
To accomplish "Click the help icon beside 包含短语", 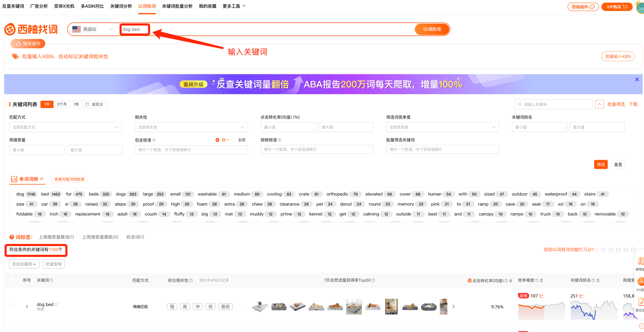I will click(x=154, y=140).
